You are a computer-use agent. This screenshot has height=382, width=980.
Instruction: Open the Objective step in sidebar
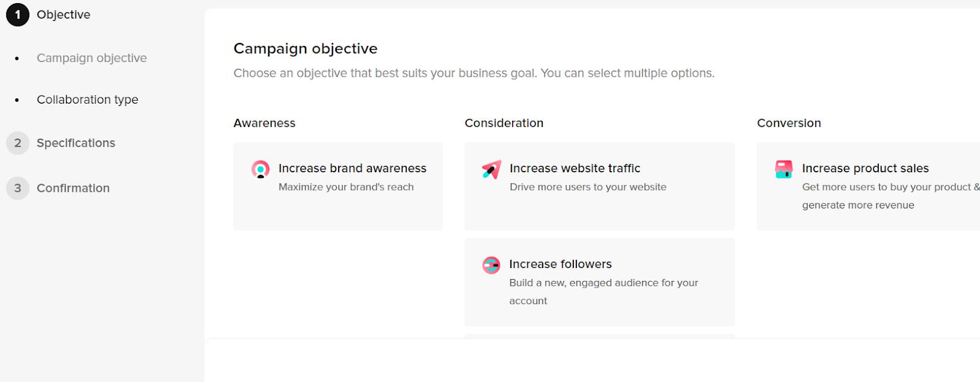tap(64, 15)
